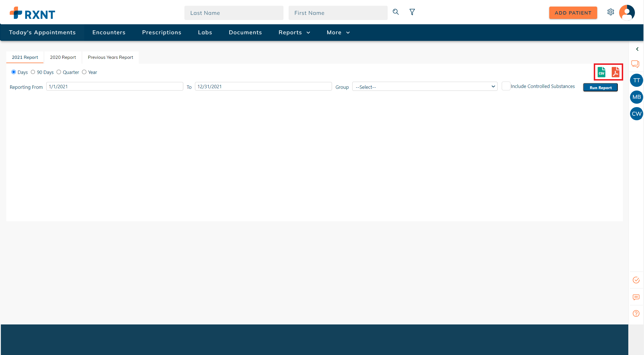
Task: Click the Reporting From date field
Action: pyautogui.click(x=114, y=87)
